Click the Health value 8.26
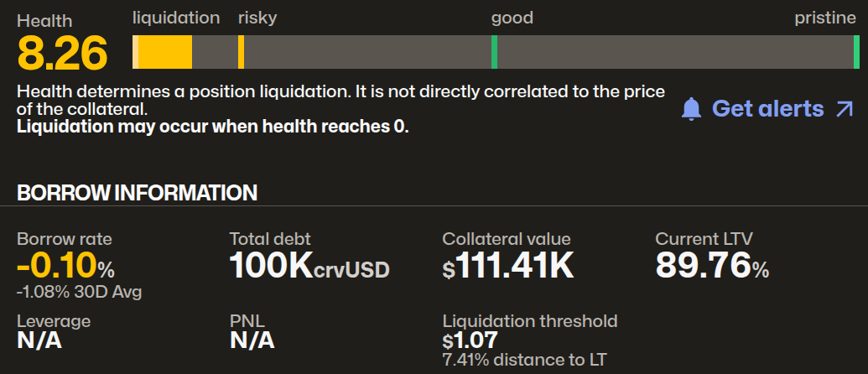 (x=63, y=55)
